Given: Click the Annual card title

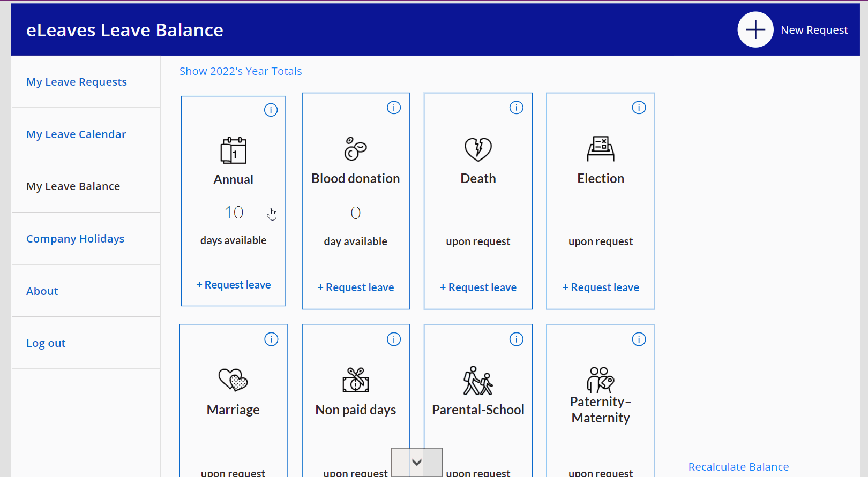Looking at the screenshot, I should tap(234, 179).
